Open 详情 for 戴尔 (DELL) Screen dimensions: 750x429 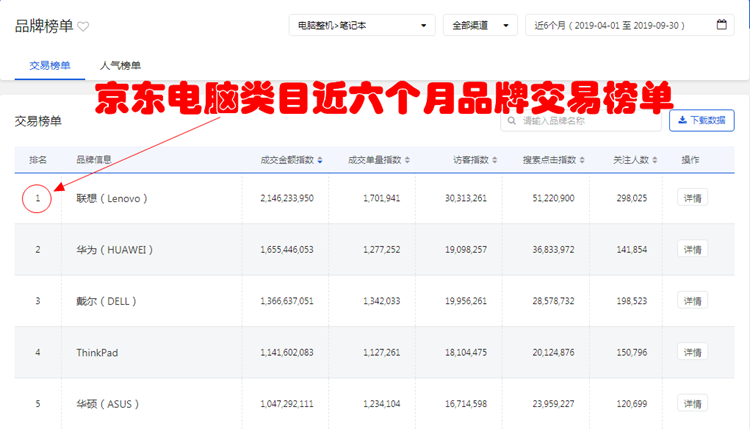pyautogui.click(x=692, y=301)
